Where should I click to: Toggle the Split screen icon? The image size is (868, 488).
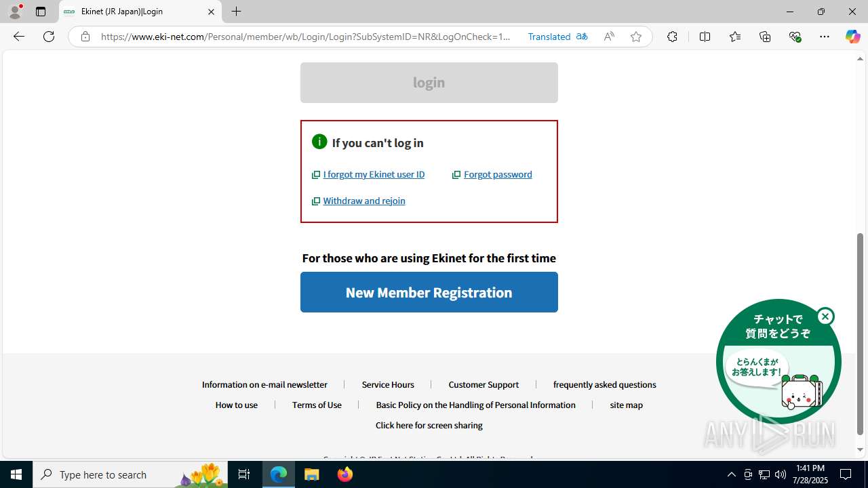tap(705, 37)
